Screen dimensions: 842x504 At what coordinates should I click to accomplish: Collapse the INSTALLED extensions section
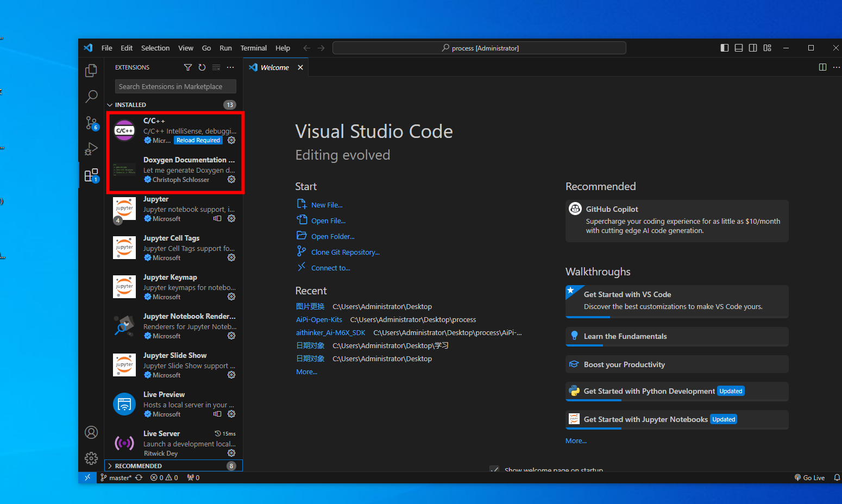coord(173,105)
